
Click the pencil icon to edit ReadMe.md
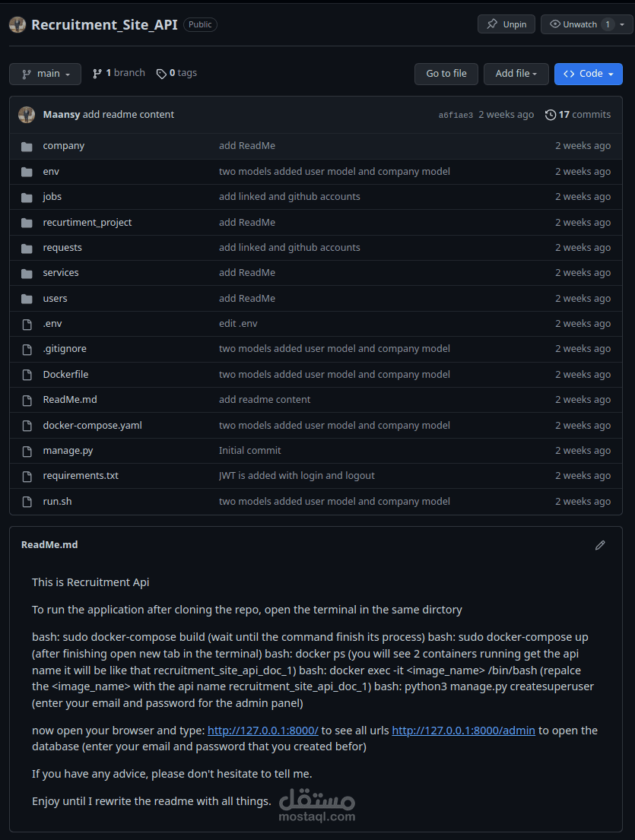[x=600, y=545]
